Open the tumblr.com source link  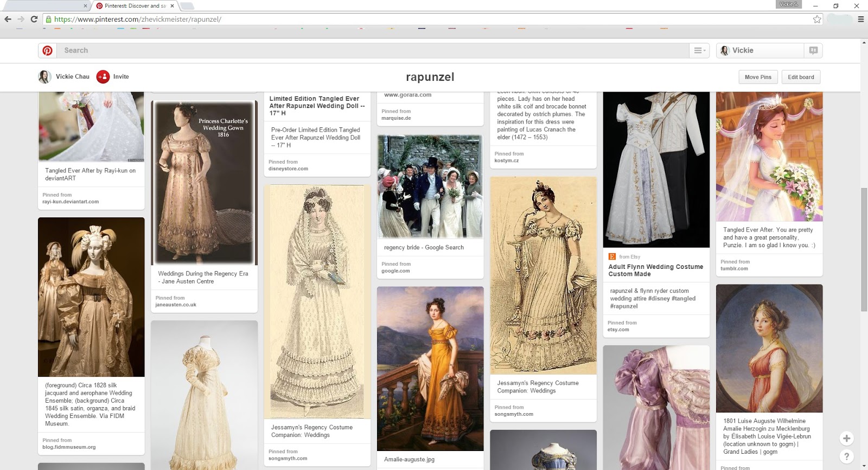(734, 268)
